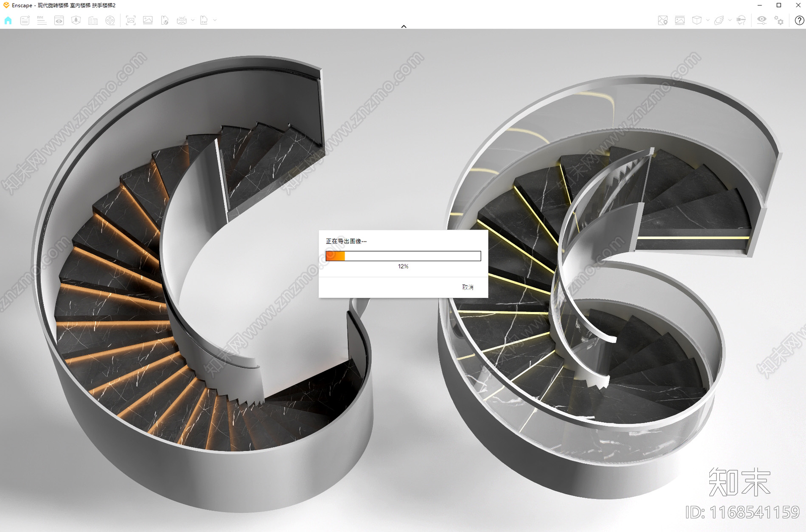Open the view management (eye window) icon

click(59, 21)
